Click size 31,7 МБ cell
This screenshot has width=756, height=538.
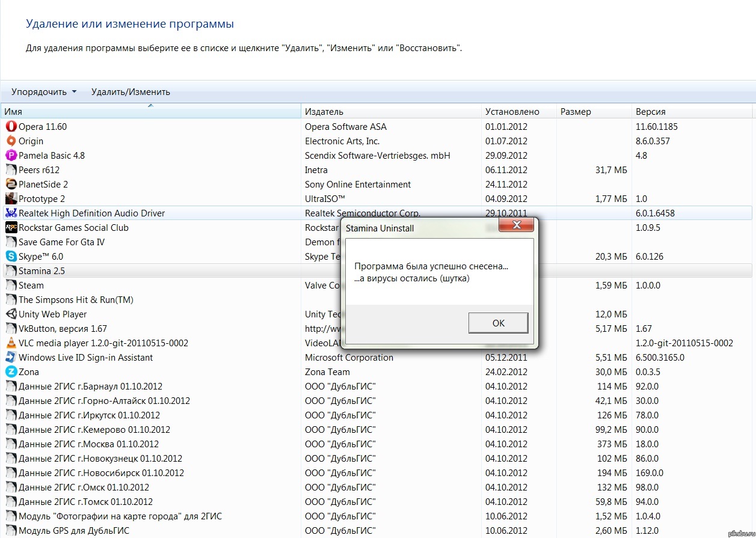[x=611, y=170]
